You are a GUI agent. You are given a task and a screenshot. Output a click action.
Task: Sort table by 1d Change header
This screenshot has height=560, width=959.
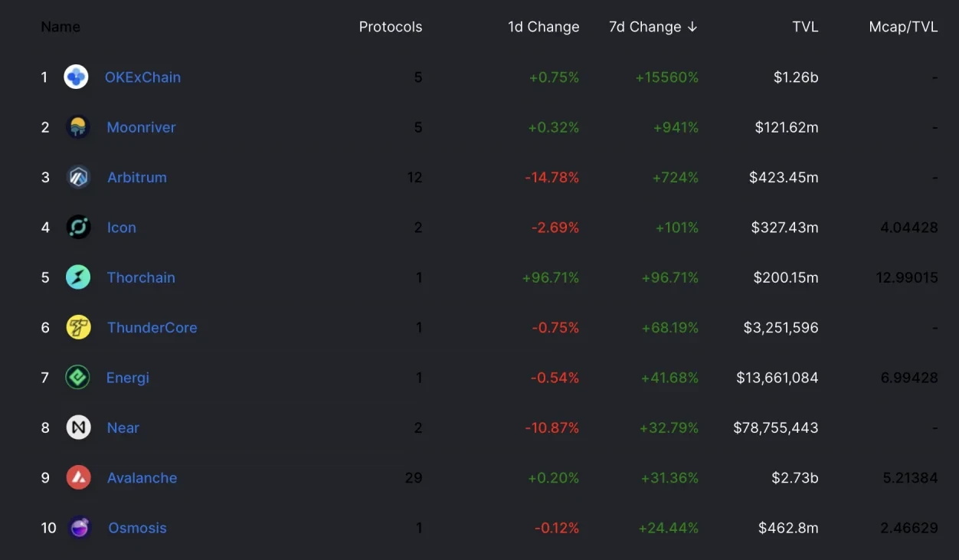pos(543,27)
